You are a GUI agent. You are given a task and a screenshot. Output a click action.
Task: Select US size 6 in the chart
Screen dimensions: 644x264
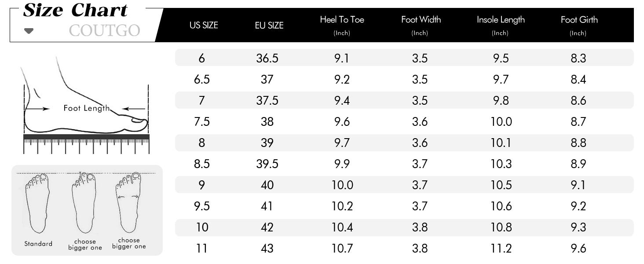coord(201,58)
